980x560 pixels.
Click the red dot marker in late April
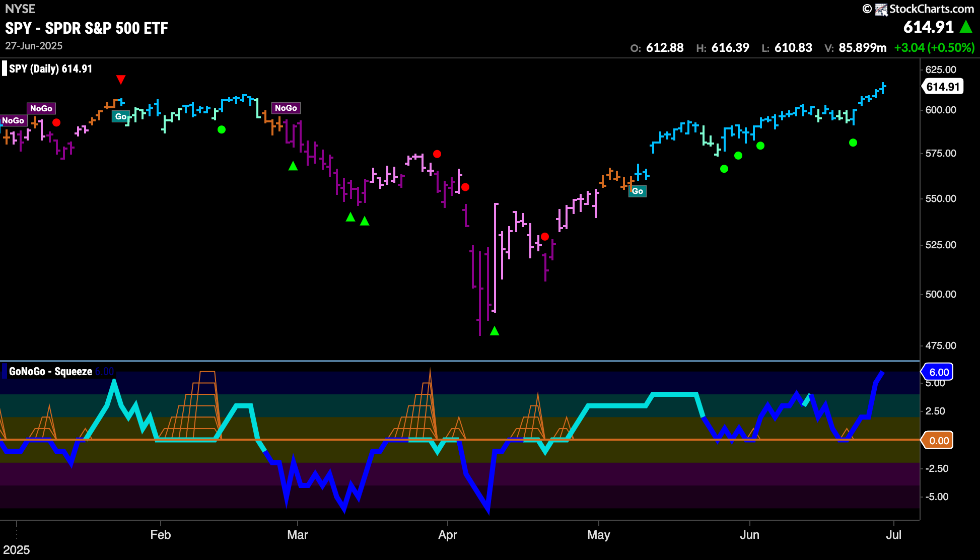tap(545, 237)
